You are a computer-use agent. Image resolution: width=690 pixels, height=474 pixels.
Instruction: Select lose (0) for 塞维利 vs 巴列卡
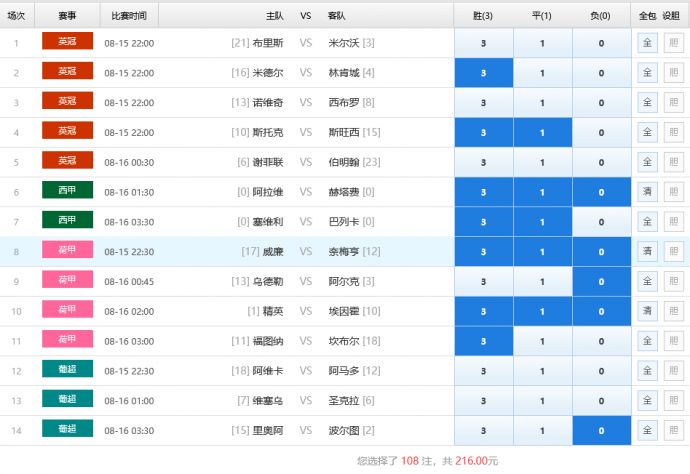(602, 222)
